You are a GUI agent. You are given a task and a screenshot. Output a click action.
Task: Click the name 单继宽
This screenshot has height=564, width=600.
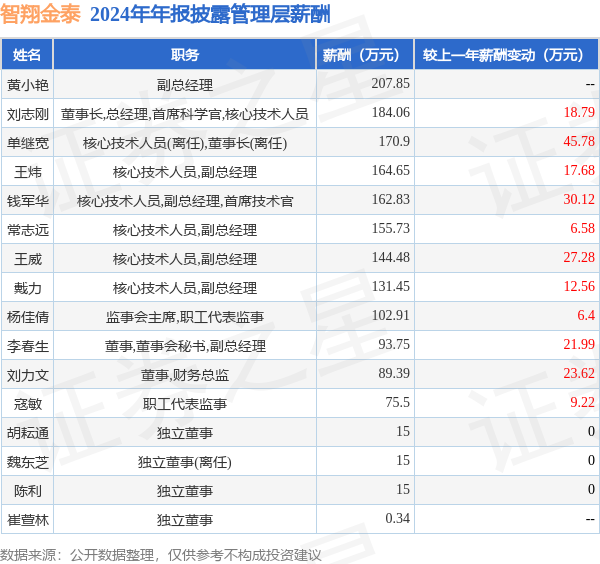pos(28,143)
